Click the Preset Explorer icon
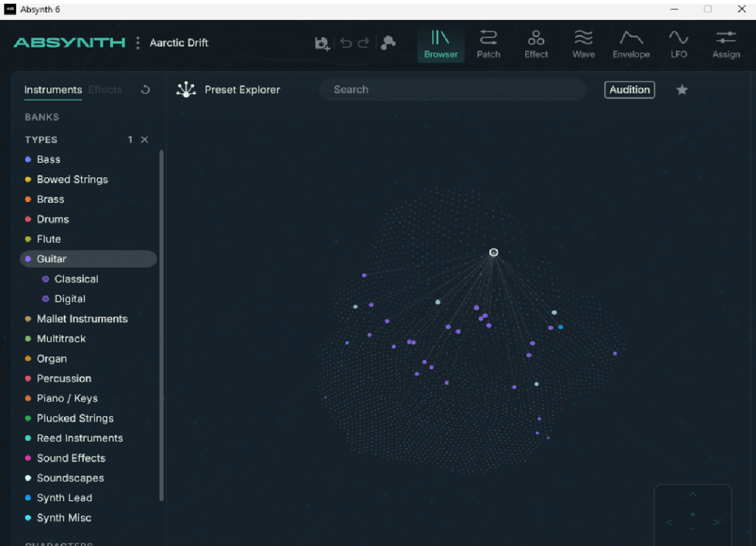 (x=186, y=89)
